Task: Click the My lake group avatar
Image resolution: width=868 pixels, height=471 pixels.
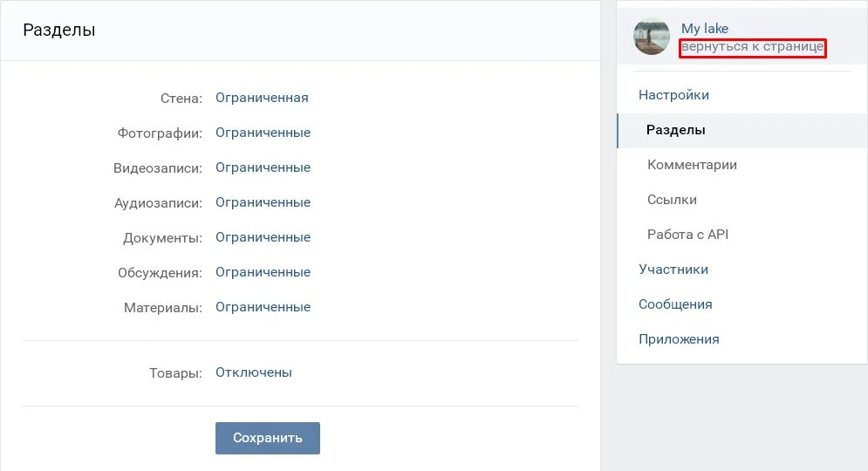Action: 652,37
